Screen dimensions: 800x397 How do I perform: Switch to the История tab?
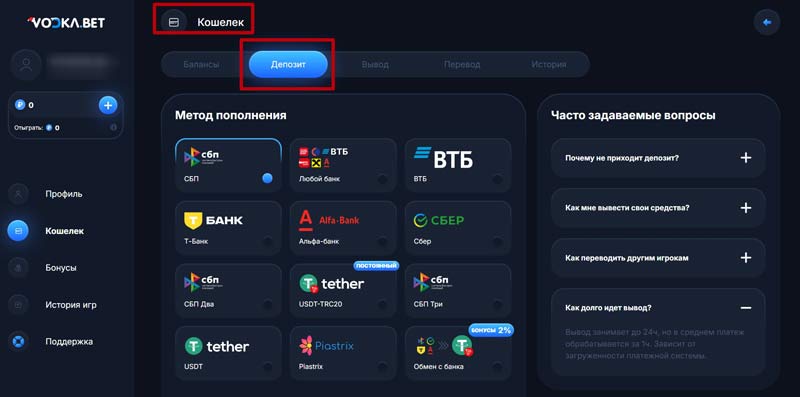coord(548,65)
